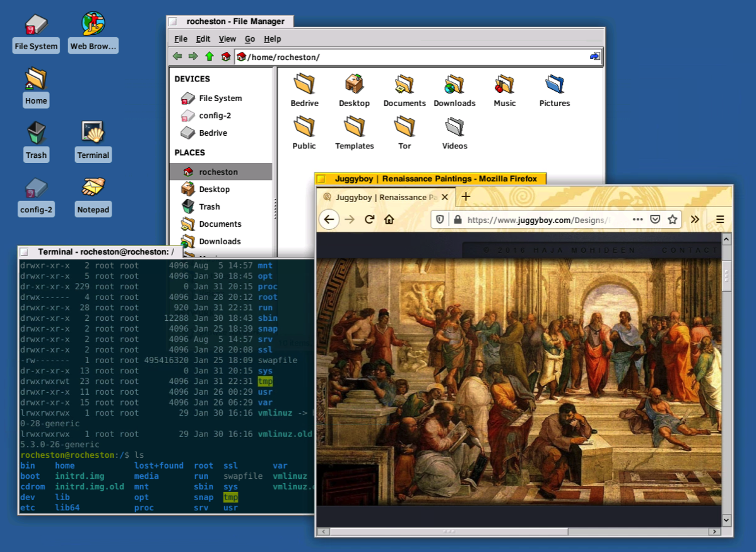Bookmark this page with the star icon
This screenshot has height=552, width=756.
point(673,219)
